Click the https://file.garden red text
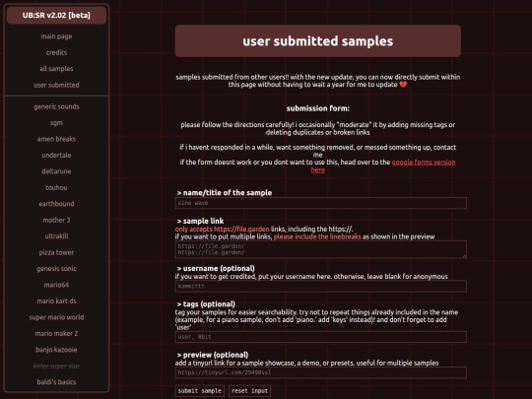This screenshot has width=532, height=399. point(241,229)
